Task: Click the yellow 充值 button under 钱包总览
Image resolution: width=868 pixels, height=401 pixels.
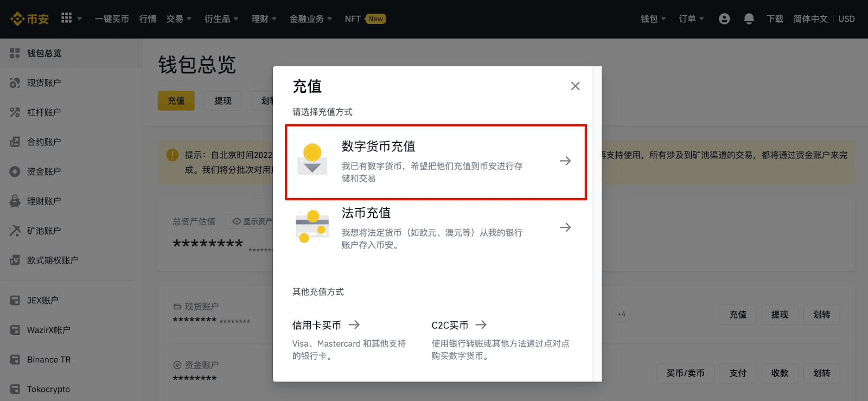Action: click(176, 101)
